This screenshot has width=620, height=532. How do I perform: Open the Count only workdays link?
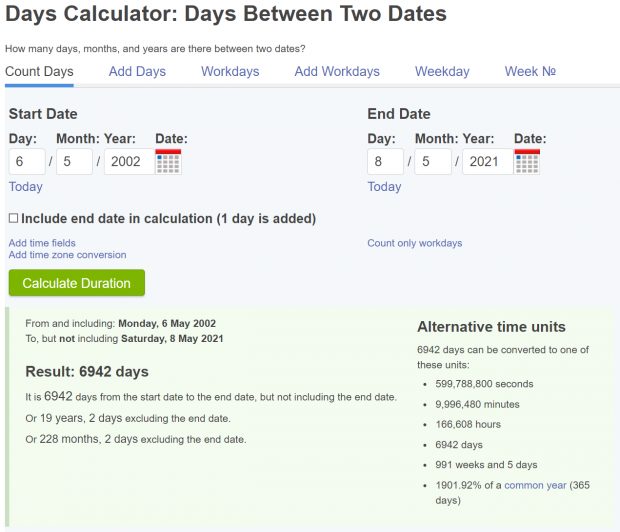coord(415,243)
